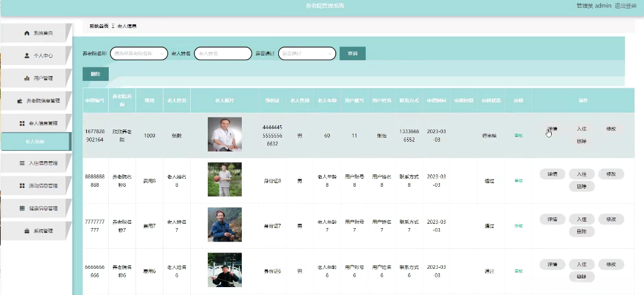This screenshot has height=295, width=644.
Task: Click the 查询 search button
Action: pyautogui.click(x=352, y=54)
